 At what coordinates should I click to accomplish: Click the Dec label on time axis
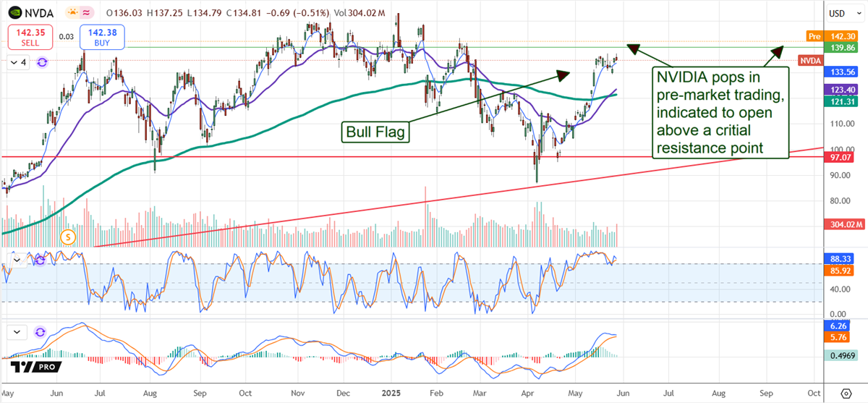[343, 393]
